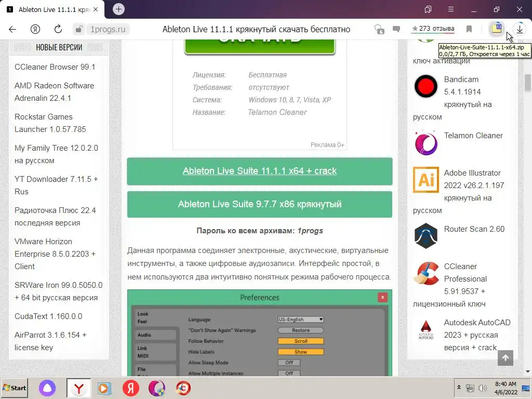
Task: Open site security lock icon
Action: 79,29
